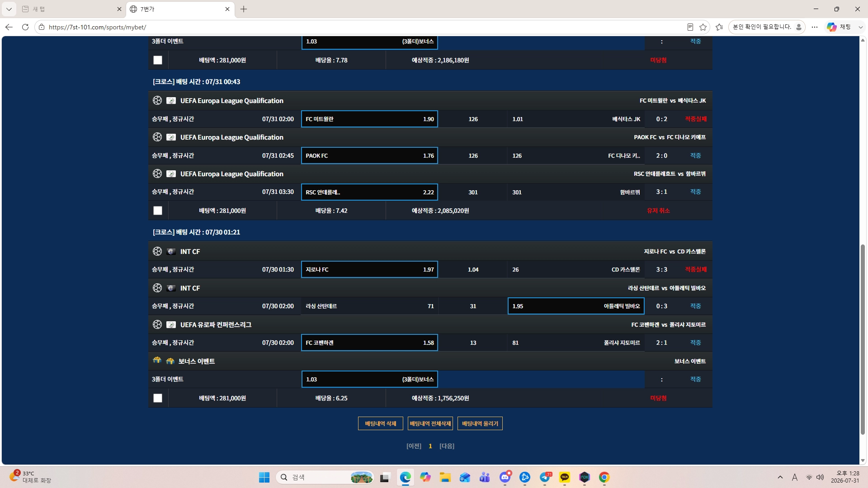Click soccer ball icon beside 지로나 FC match
The height and width of the screenshot is (488, 868).
pyautogui.click(x=157, y=251)
